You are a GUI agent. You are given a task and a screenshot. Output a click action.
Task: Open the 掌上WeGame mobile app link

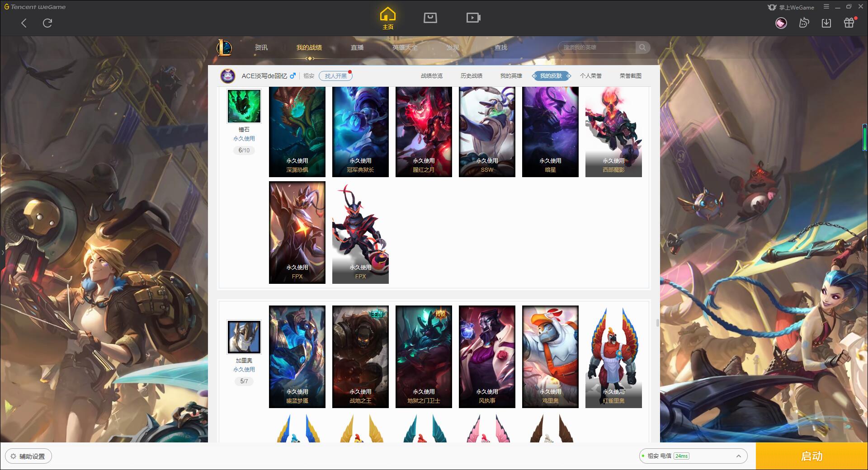791,7
